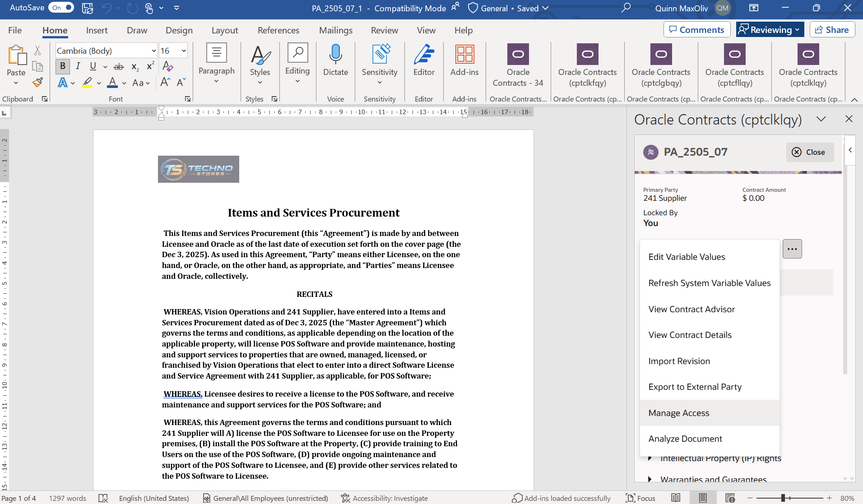The width and height of the screenshot is (863, 504).
Task: Collapse the side panel arrow tab
Action: [x=850, y=150]
